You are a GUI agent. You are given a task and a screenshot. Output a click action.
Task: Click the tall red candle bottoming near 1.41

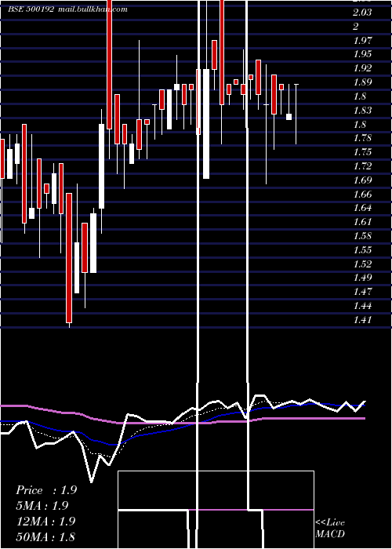pyautogui.click(x=69, y=258)
